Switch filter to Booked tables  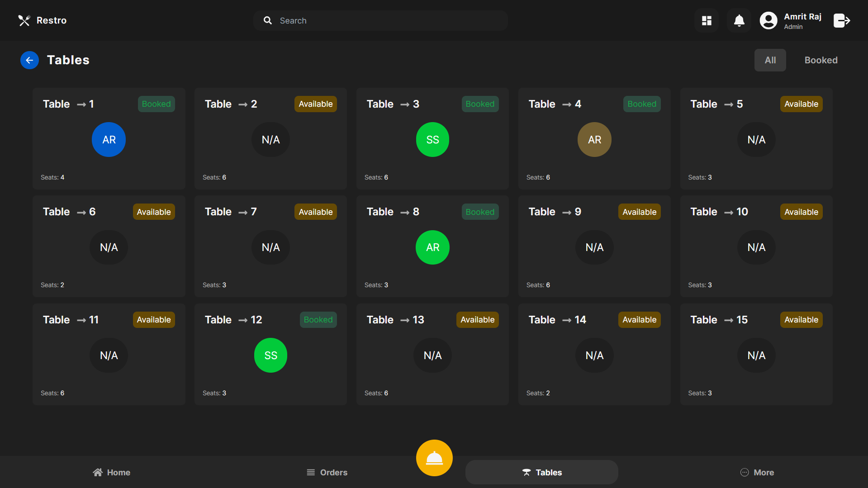(x=821, y=60)
